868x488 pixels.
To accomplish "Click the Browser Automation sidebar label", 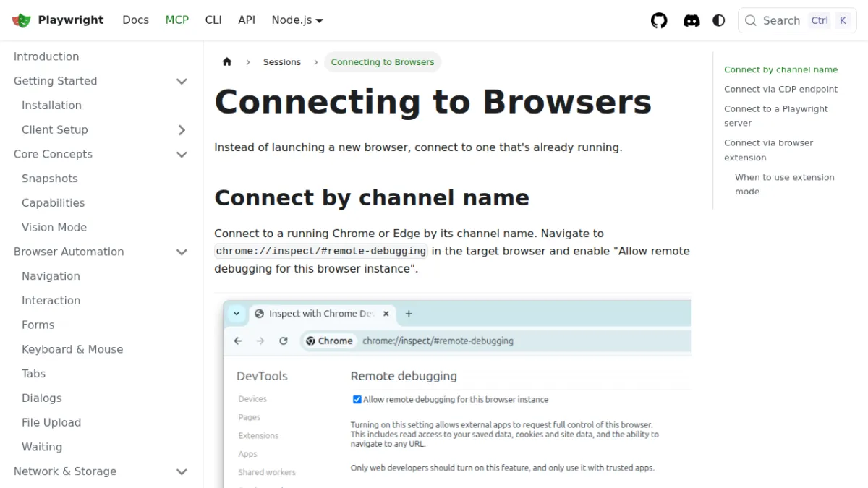I will pyautogui.click(x=69, y=252).
